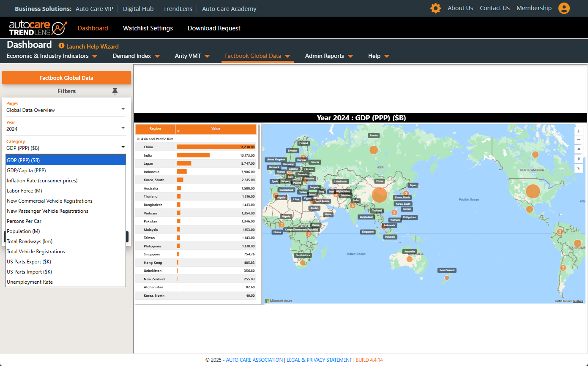The width and height of the screenshot is (588, 366).
Task: Select Population (M) from category list
Action: (x=23, y=231)
